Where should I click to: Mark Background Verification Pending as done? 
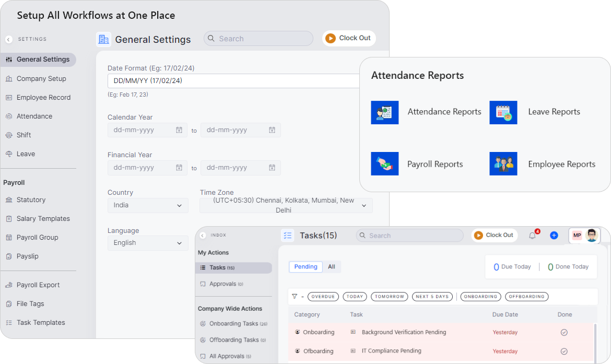click(x=564, y=332)
